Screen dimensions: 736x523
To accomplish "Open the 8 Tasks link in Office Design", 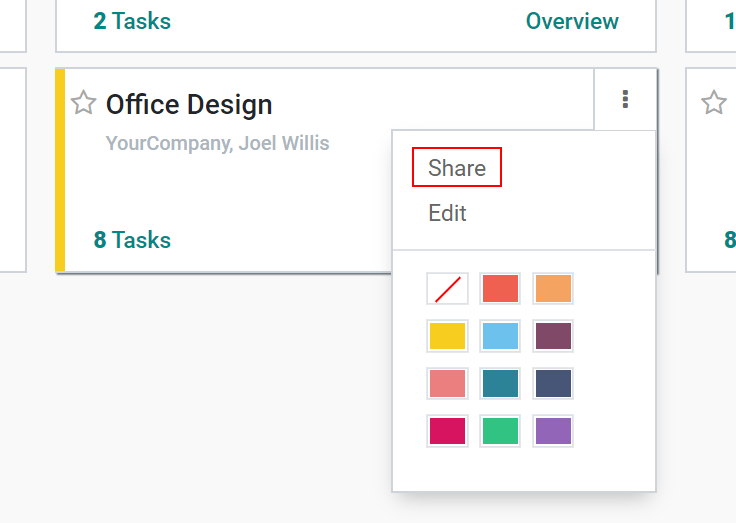I will point(132,240).
